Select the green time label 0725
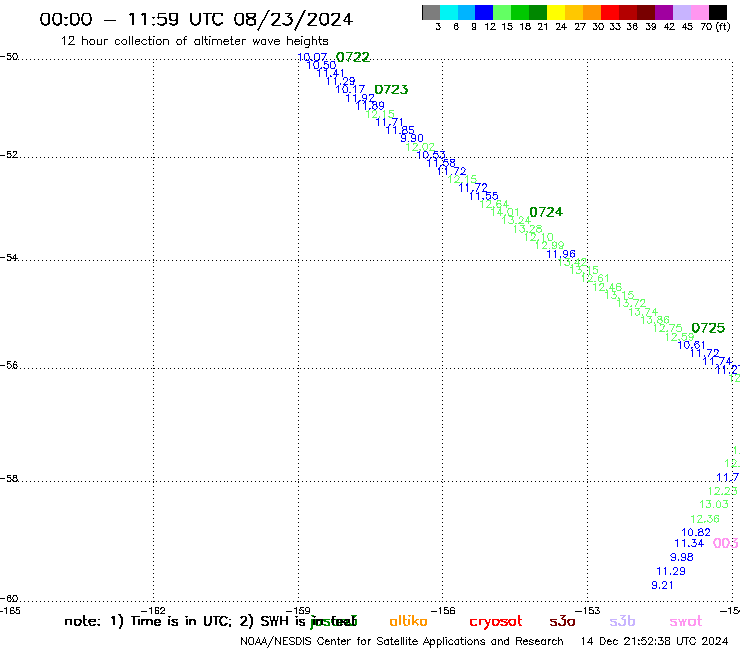740x650 pixels. (708, 328)
